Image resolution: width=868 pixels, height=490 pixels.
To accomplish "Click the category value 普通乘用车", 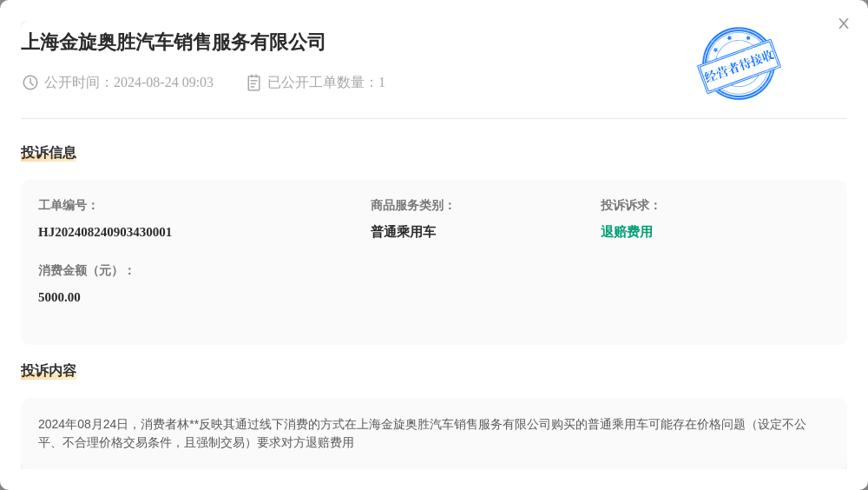I will (403, 232).
